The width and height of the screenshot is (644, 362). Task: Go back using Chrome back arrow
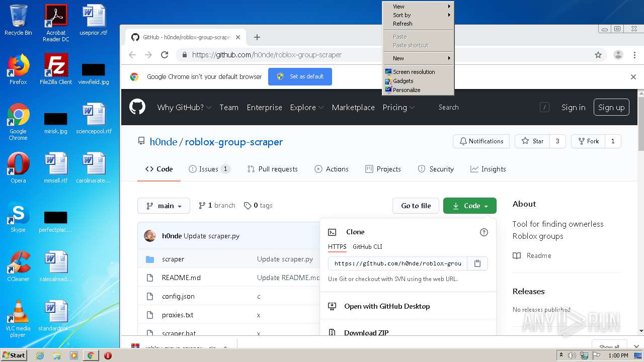132,55
